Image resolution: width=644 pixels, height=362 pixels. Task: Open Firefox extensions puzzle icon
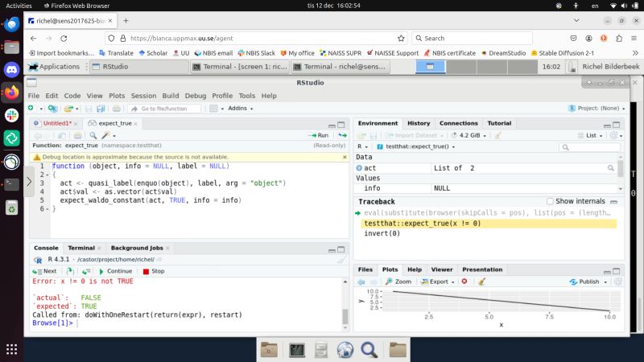(619, 38)
